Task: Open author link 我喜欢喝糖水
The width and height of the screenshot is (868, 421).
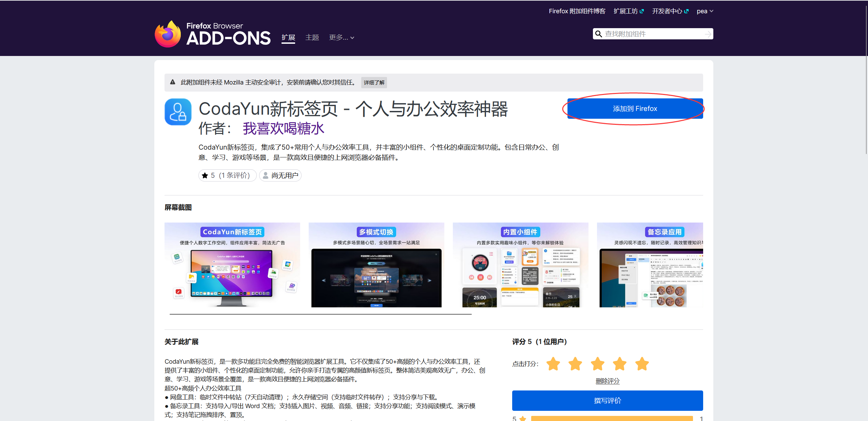Action: point(284,129)
